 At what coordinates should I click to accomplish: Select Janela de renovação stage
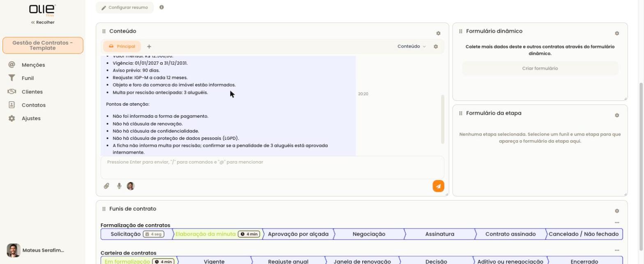coord(362,261)
